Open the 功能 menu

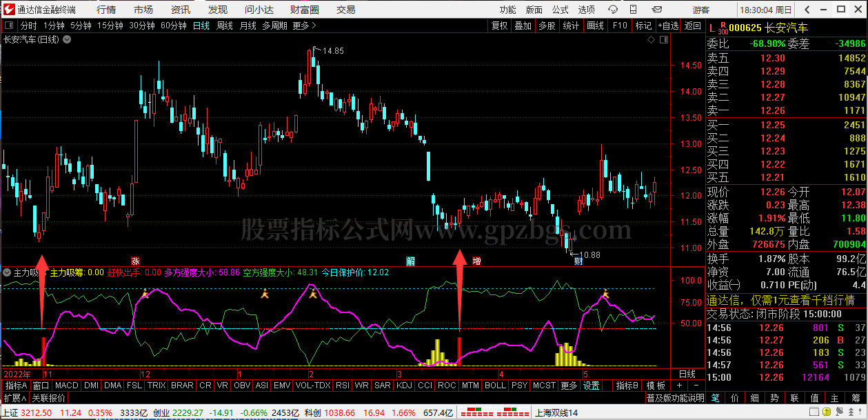[507, 10]
